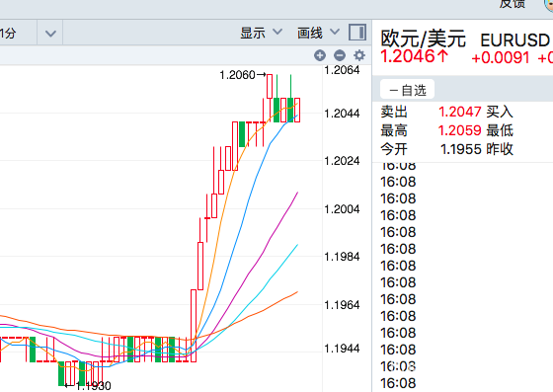Image resolution: width=553 pixels, height=392 pixels.
Task: Click the 今开 value 1.1955
Action: click(x=461, y=149)
